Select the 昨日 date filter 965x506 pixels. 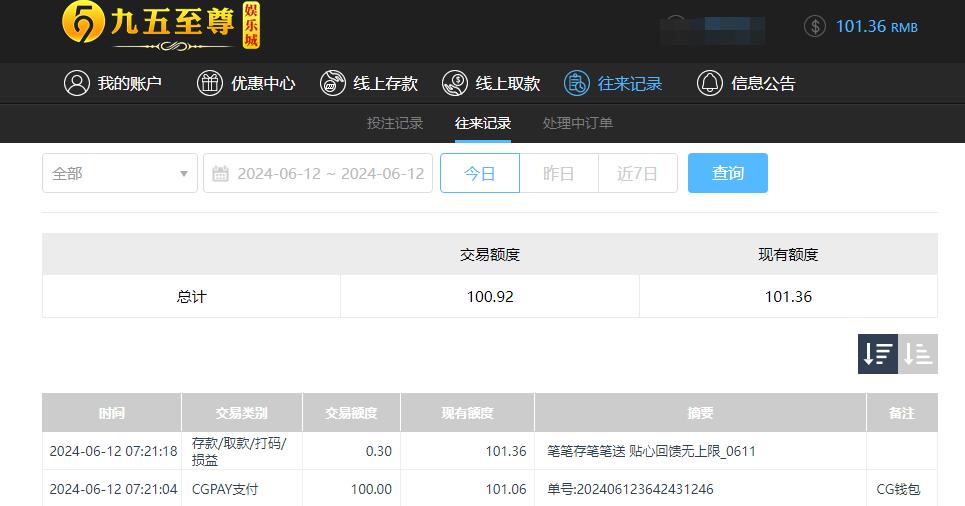coord(559,173)
